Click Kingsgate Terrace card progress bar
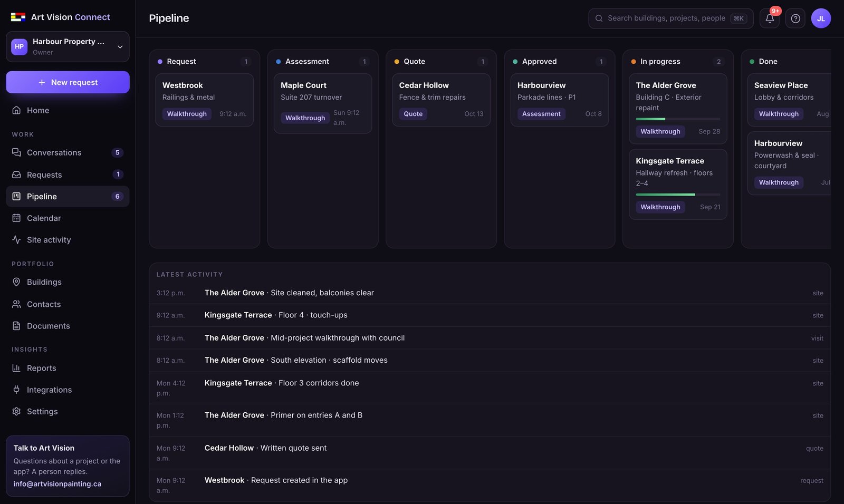The width and height of the screenshot is (844, 504). click(678, 195)
